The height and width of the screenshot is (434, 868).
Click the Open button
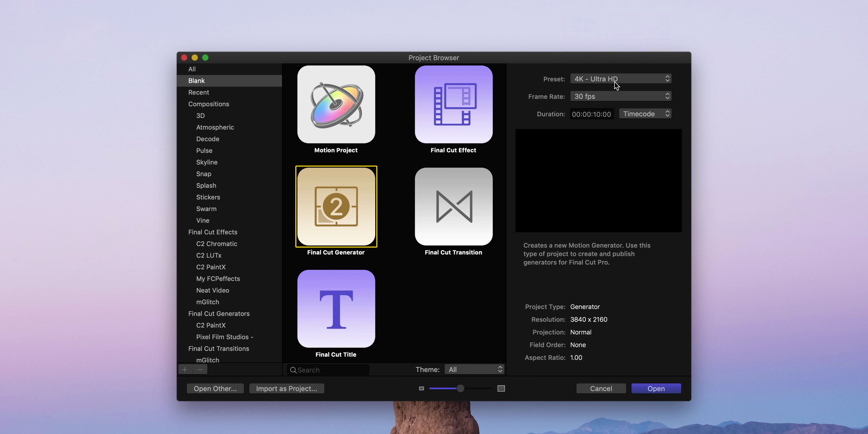pyautogui.click(x=656, y=389)
